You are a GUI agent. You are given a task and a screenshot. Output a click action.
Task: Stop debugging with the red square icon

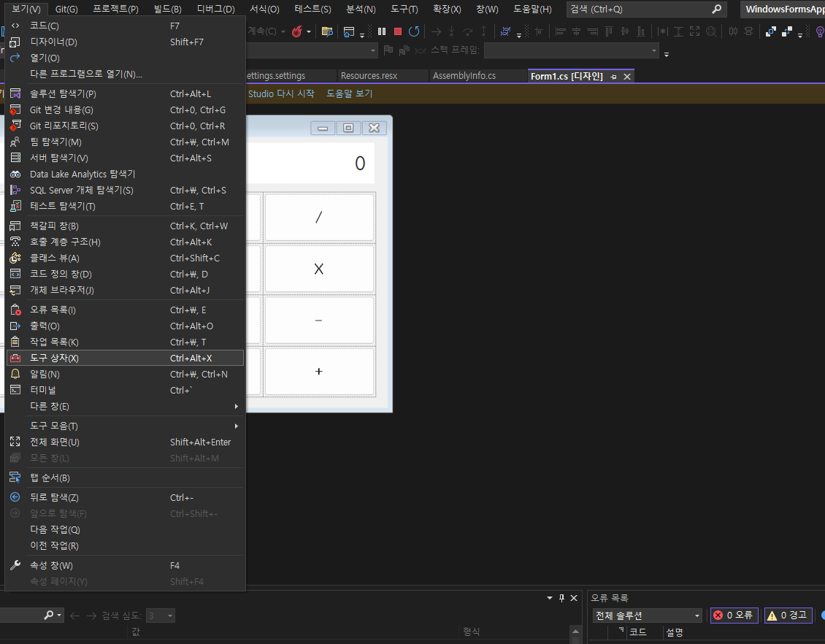(398, 31)
